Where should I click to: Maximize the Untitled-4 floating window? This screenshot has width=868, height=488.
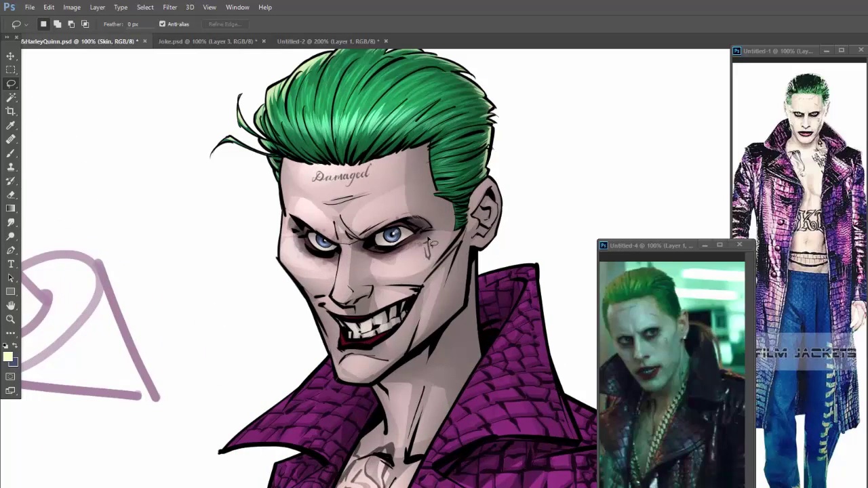click(x=719, y=245)
